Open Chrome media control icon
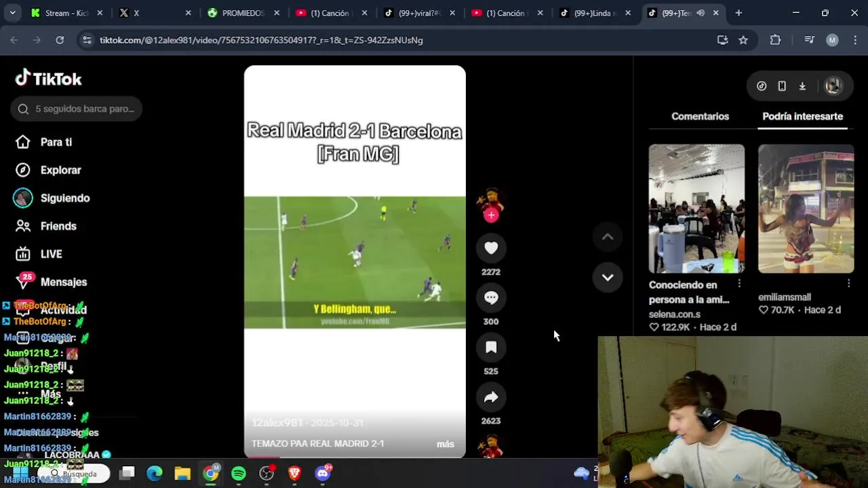Screen dimensions: 868x488 click(x=809, y=40)
